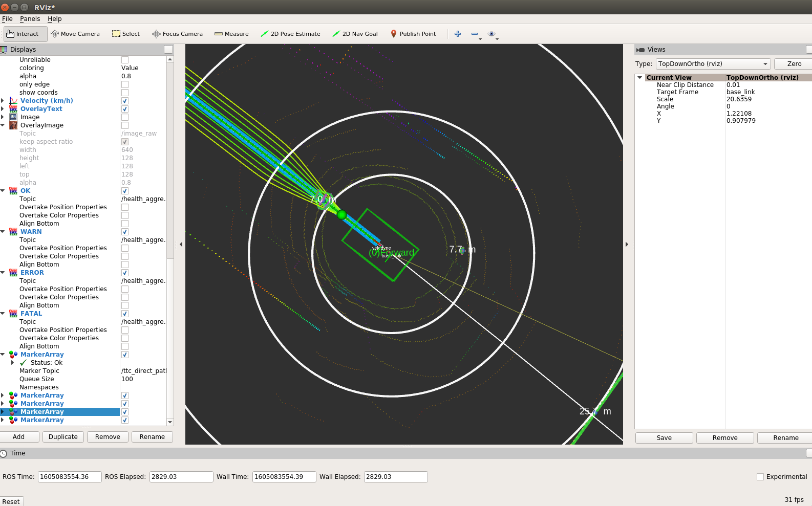
Task: Enable the Image display checkbox
Action: click(125, 117)
